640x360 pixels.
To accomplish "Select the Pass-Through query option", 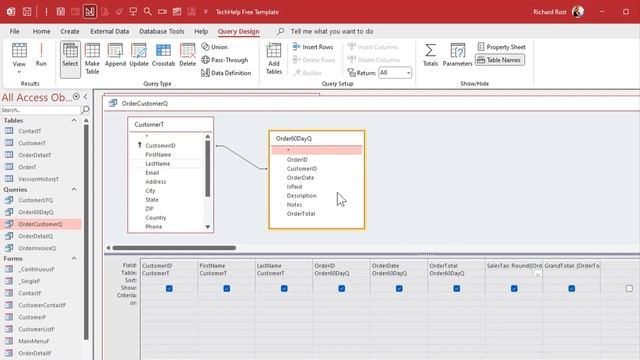I will point(224,60).
